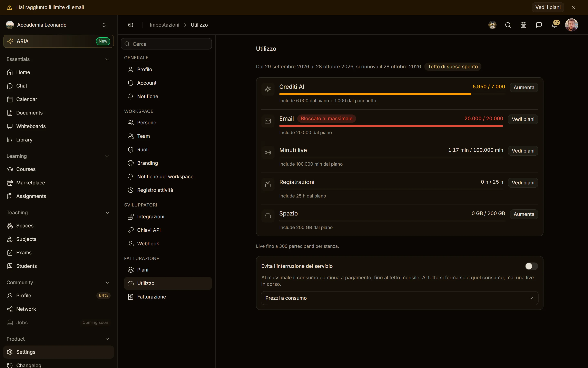Collapse the Learning section
This screenshot has height=368, width=588.
tap(107, 156)
